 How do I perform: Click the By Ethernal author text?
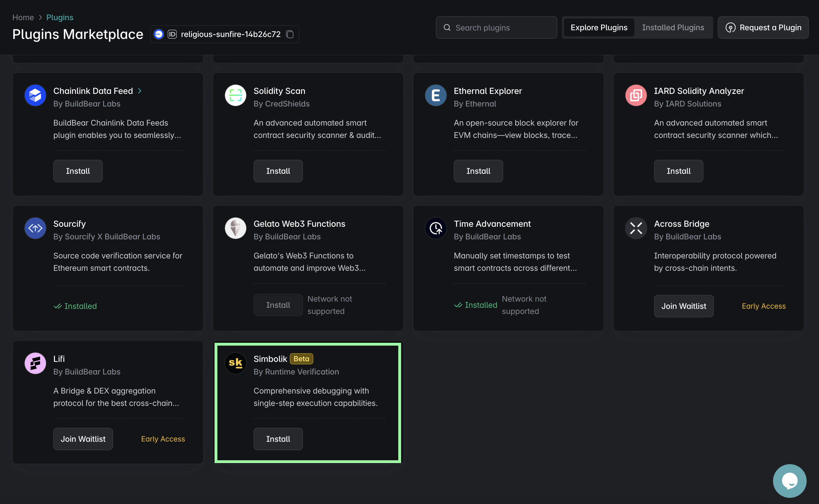pyautogui.click(x=475, y=104)
